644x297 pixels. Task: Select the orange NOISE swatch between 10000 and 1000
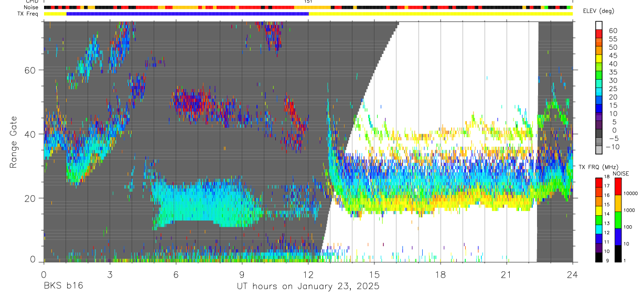click(617, 203)
